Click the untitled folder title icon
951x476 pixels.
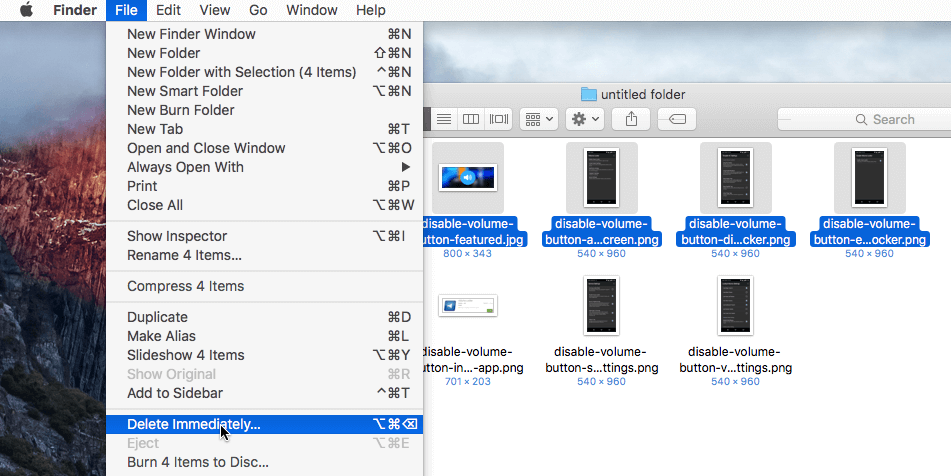[x=589, y=94]
